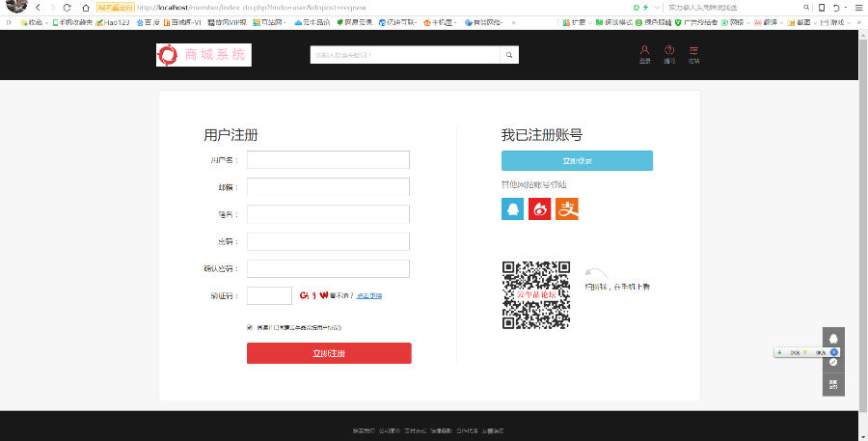Toggle the user agreement checkbox
Screen dimensions: 868x441
(251, 327)
